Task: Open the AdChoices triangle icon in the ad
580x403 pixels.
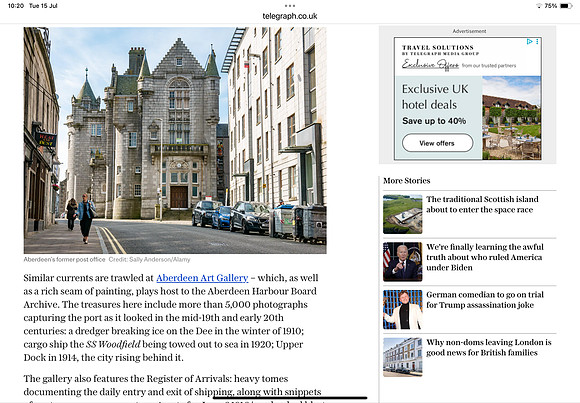Action: click(530, 41)
